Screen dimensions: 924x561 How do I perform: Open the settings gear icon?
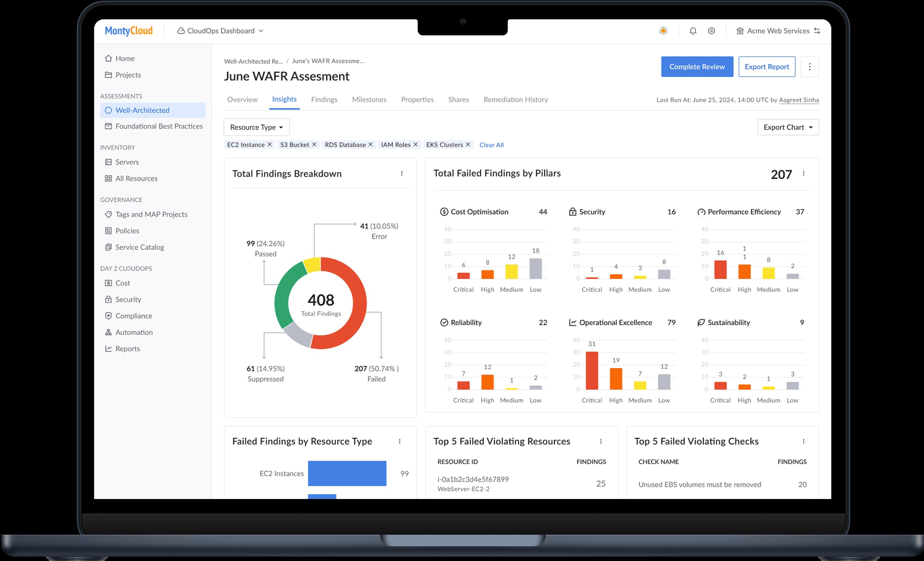click(711, 31)
